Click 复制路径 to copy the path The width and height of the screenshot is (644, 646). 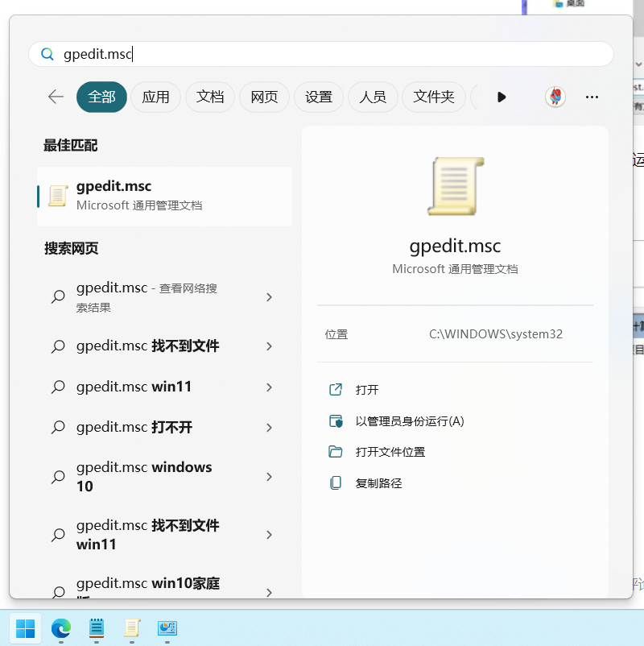378,482
